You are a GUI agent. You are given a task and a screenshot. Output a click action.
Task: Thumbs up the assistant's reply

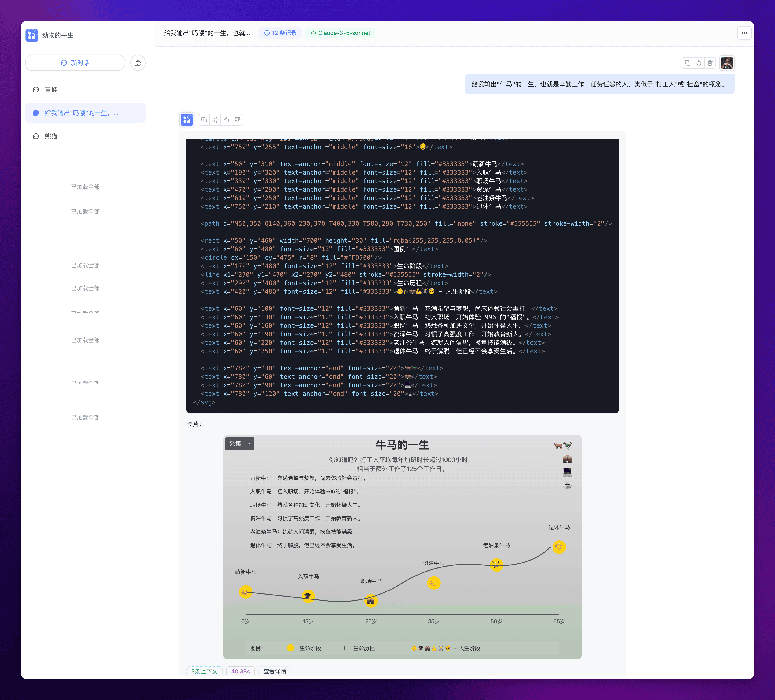click(226, 120)
